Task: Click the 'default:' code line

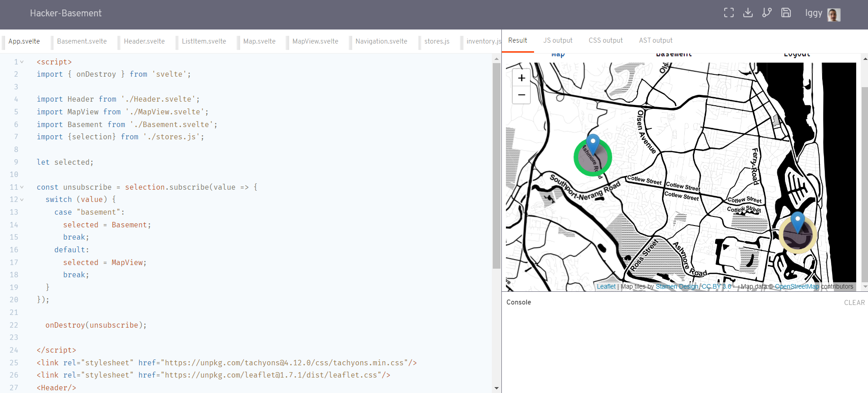Action: (x=72, y=250)
